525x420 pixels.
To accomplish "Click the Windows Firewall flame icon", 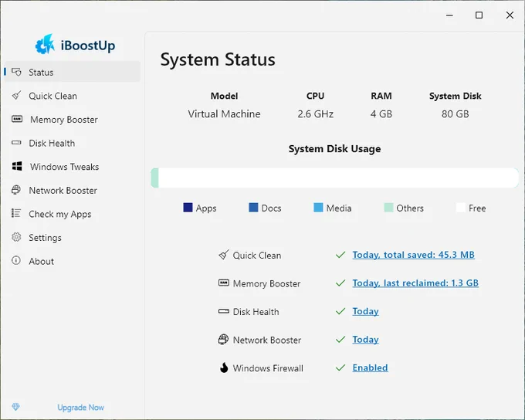I will tap(224, 367).
